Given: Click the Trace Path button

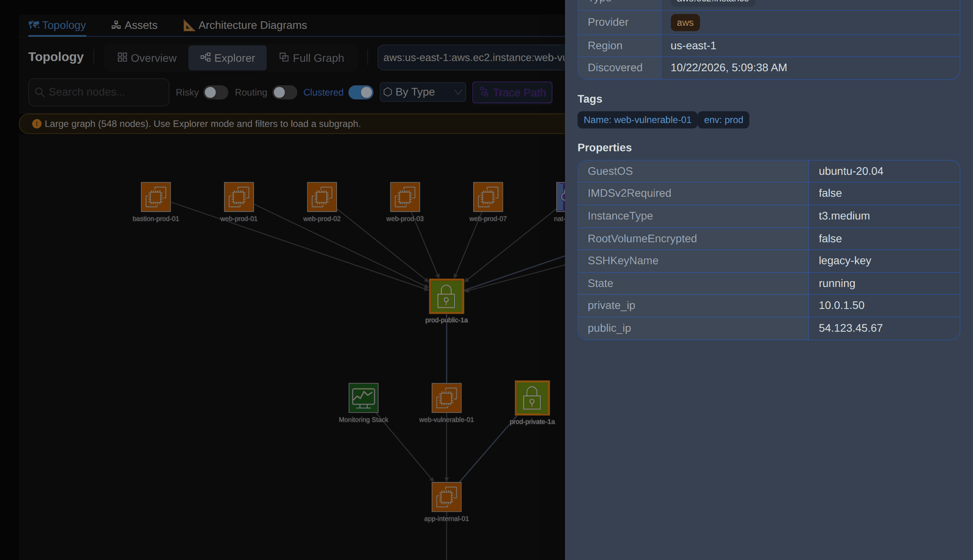Looking at the screenshot, I should click(512, 92).
